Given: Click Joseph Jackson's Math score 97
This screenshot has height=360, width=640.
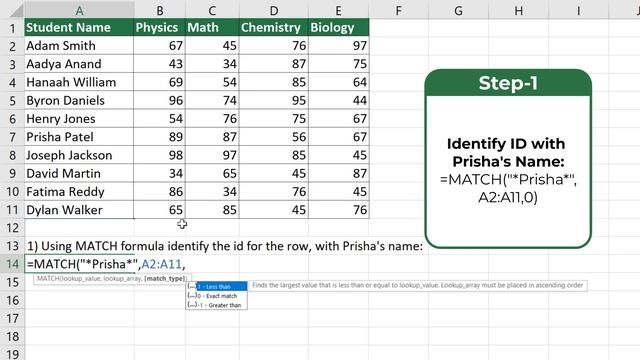Looking at the screenshot, I should [212, 155].
